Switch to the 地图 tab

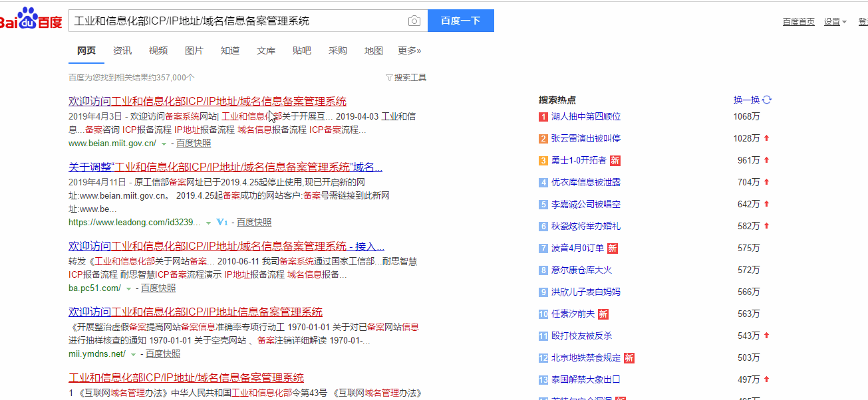click(374, 50)
